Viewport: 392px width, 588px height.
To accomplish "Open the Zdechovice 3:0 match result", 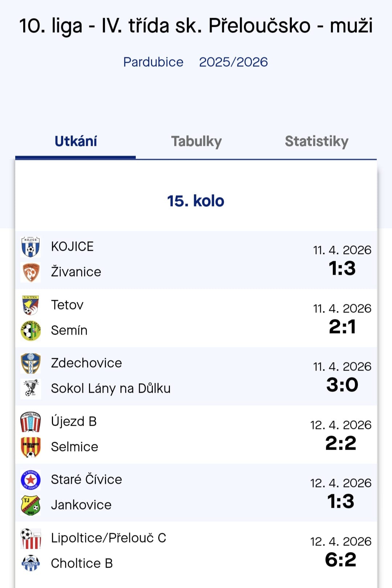I will pyautogui.click(x=342, y=385).
